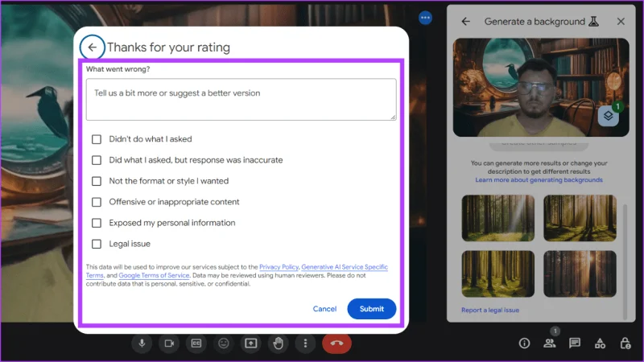The width and height of the screenshot is (644, 362).
Task: Open the activities panel
Action: click(x=600, y=343)
